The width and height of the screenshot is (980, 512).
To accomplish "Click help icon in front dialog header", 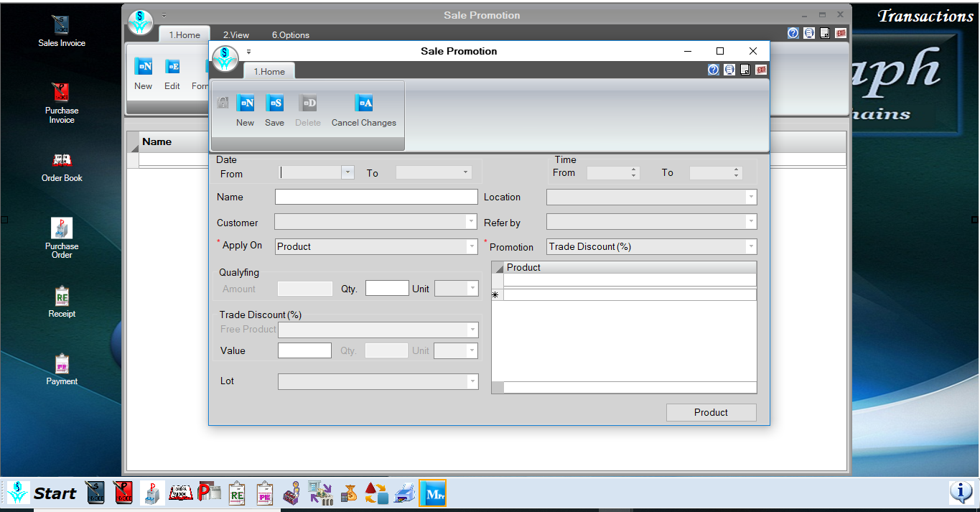I will coord(713,70).
